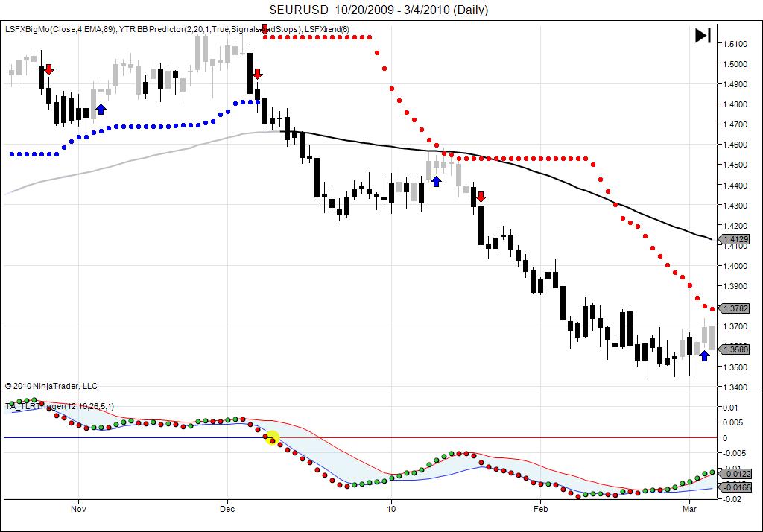
Task: Click the 1.4400 price axis label
Action: coord(735,186)
